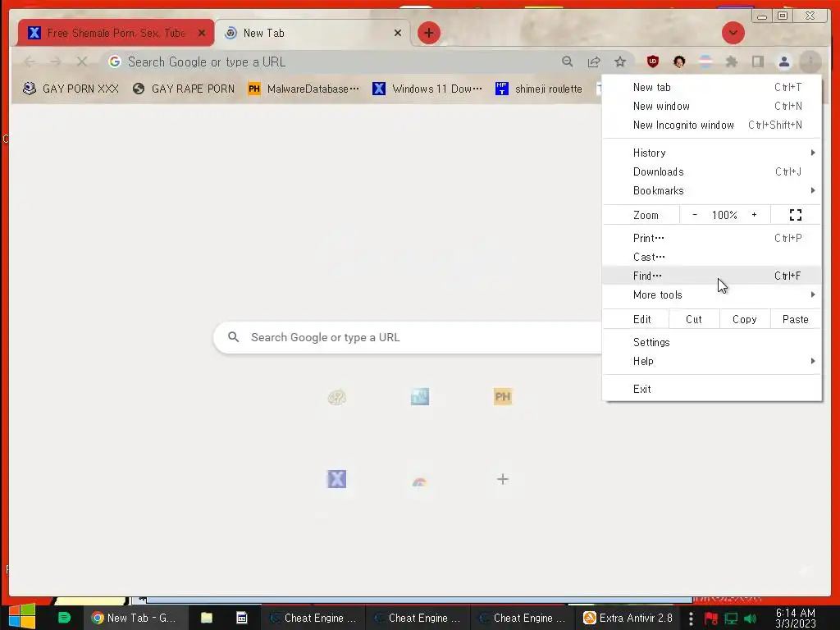Open the brain icon shortcut tile

[x=336, y=397]
